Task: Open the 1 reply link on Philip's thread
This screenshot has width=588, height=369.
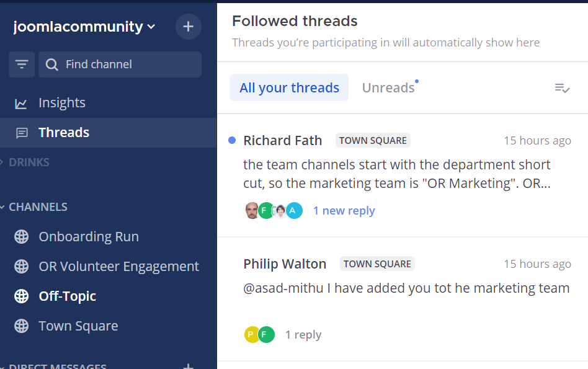Action: tap(303, 335)
